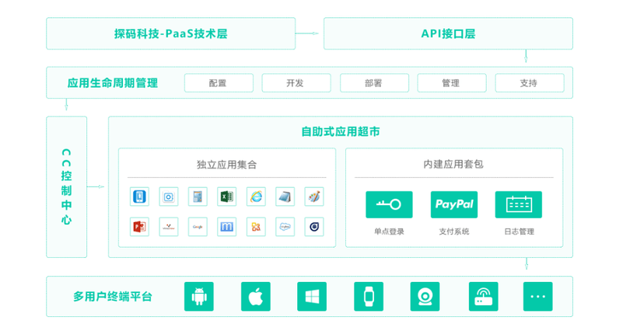Click the icon between PowerPoint and Google
644x324 pixels.
pyautogui.click(x=169, y=226)
